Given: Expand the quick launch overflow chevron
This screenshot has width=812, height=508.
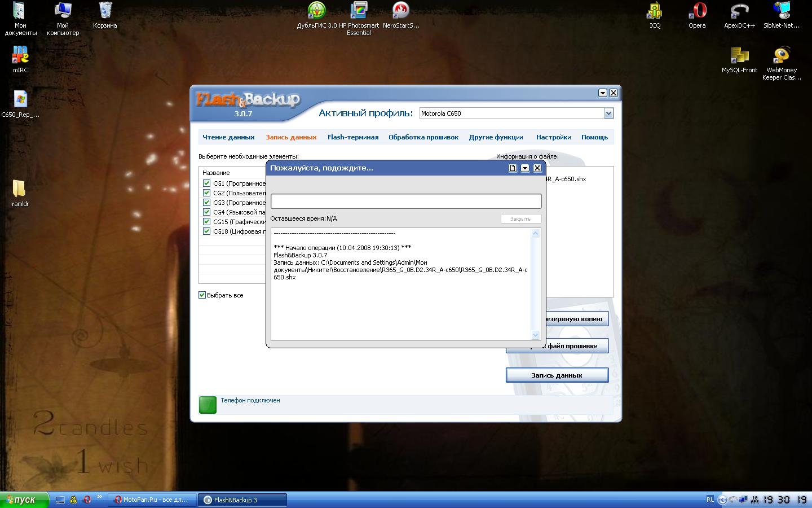Looking at the screenshot, I should pyautogui.click(x=100, y=497).
